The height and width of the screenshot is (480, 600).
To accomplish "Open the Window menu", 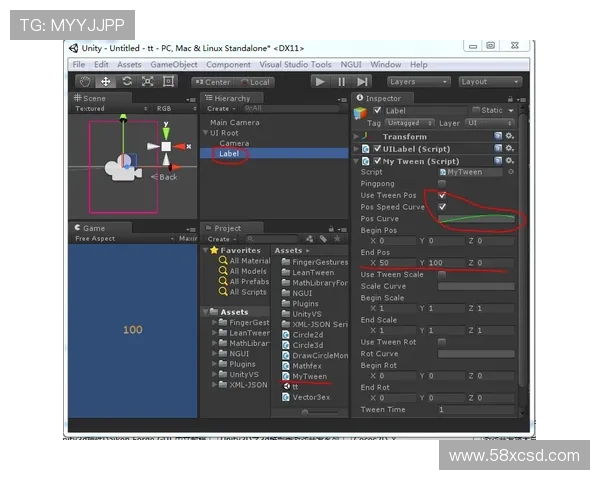I will 386,64.
